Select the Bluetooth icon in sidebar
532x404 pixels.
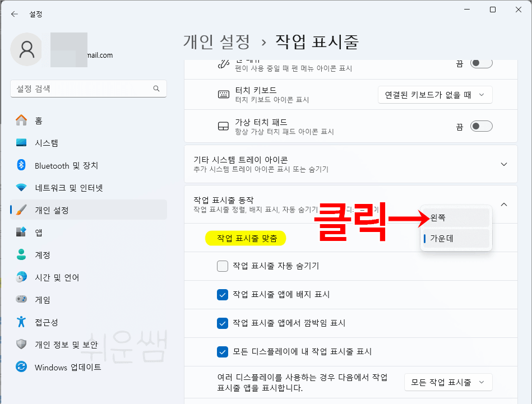click(x=21, y=165)
